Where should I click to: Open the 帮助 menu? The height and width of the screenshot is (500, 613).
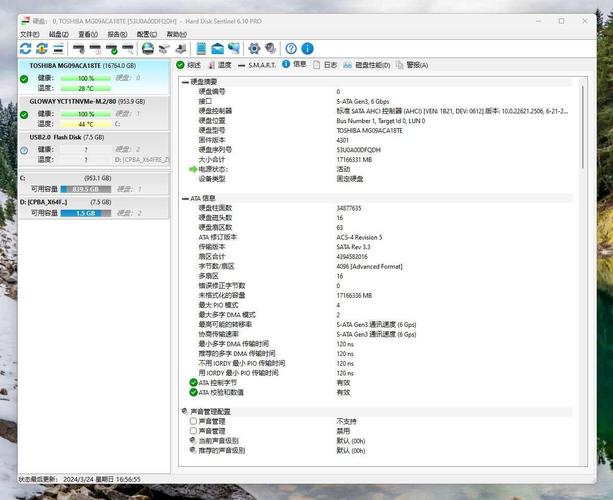pyautogui.click(x=177, y=34)
